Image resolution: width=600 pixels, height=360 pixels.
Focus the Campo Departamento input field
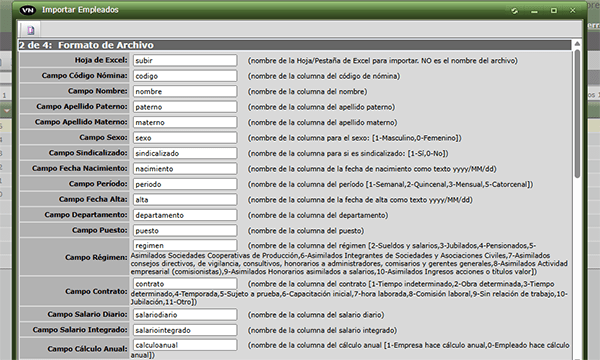tap(185, 215)
